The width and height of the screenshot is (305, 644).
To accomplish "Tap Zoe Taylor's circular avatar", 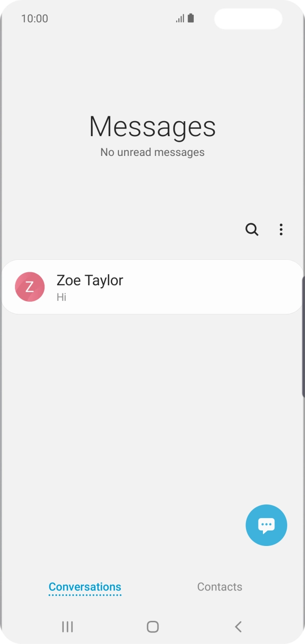I will click(x=29, y=287).
